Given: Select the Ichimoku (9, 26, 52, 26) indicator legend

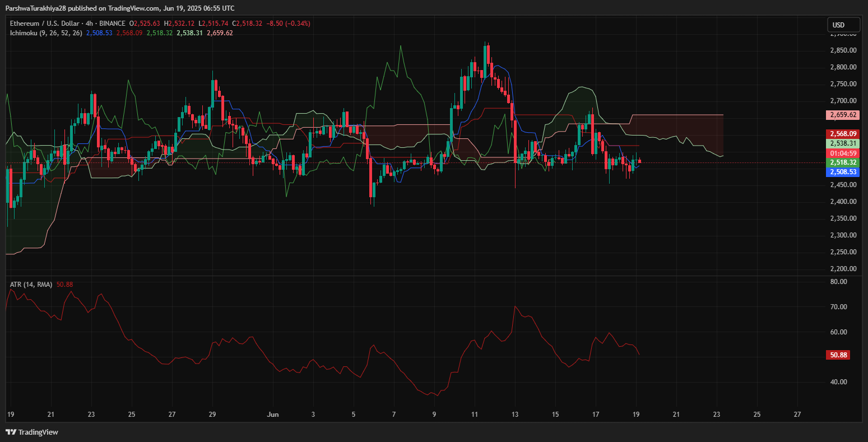Looking at the screenshot, I should coord(47,33).
